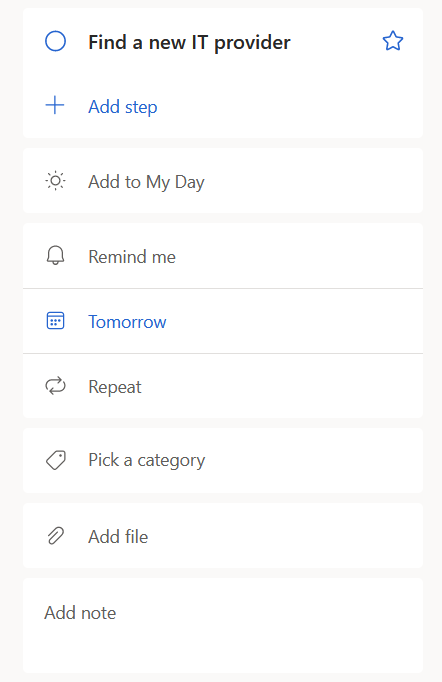Screen dimensions: 442x682
Task: Click the repeat arrows icon
Action: tap(55, 386)
